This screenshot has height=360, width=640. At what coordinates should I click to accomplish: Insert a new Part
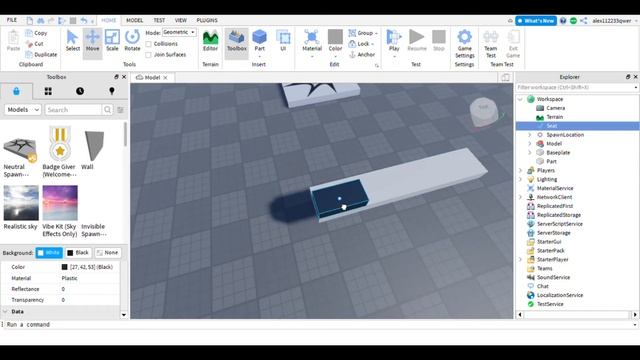pos(259,40)
